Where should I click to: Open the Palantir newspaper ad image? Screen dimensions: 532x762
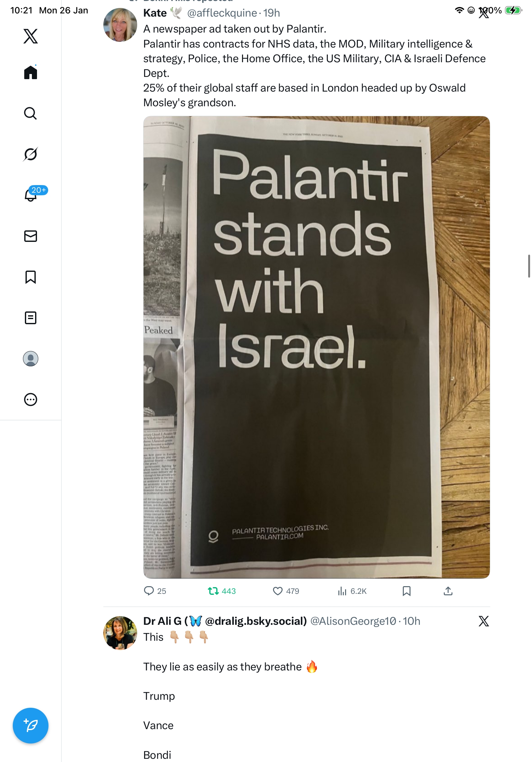pos(316,347)
